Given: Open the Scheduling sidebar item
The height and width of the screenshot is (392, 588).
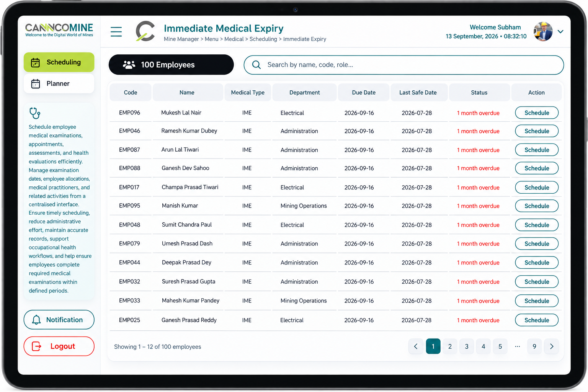Looking at the screenshot, I should pyautogui.click(x=59, y=62).
